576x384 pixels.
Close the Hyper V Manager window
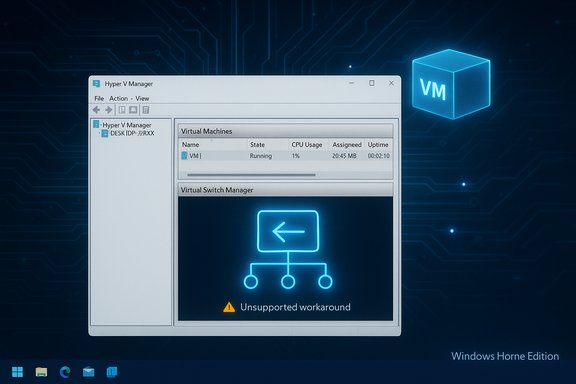[391, 83]
